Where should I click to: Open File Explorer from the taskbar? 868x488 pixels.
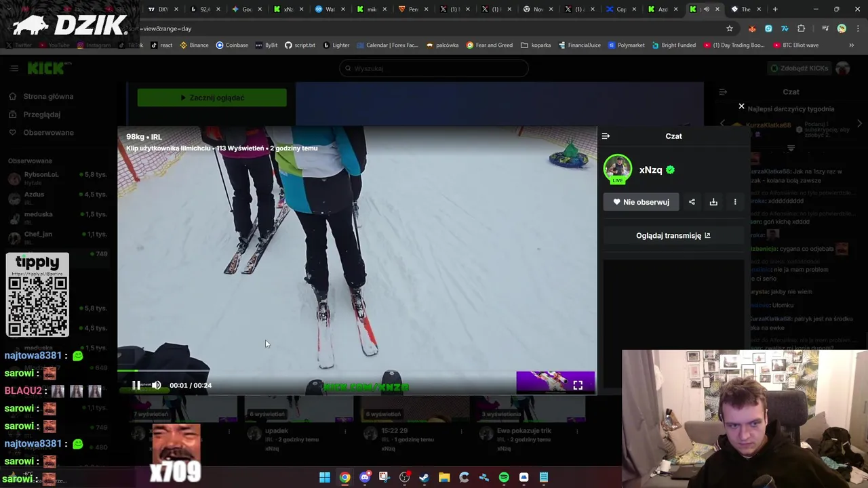[444, 477]
